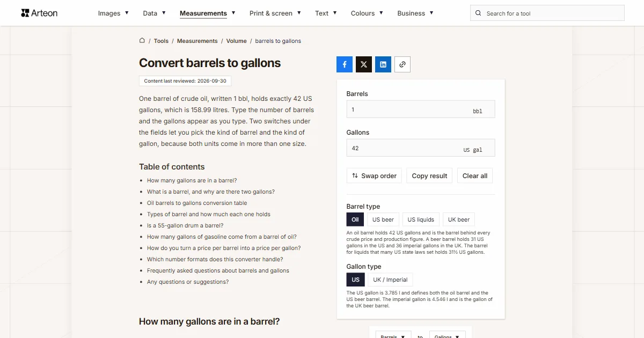
Task: Open the Colours menu
Action: click(x=367, y=13)
